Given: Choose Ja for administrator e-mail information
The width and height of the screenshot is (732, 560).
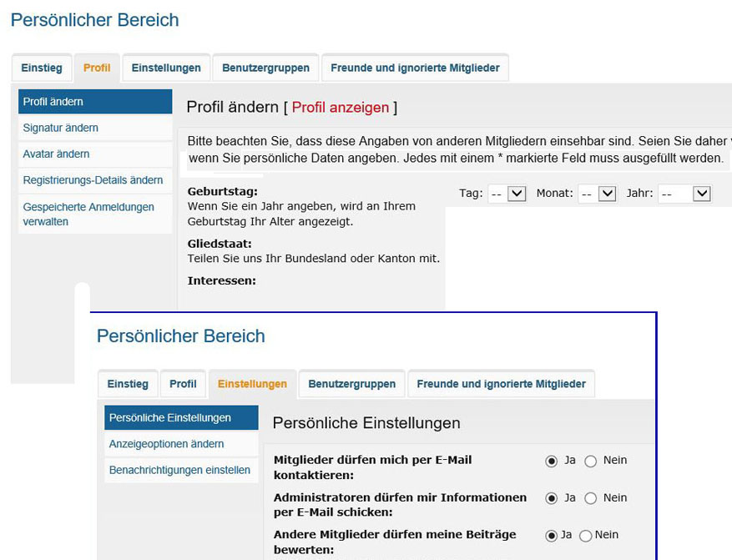Looking at the screenshot, I should click(551, 498).
